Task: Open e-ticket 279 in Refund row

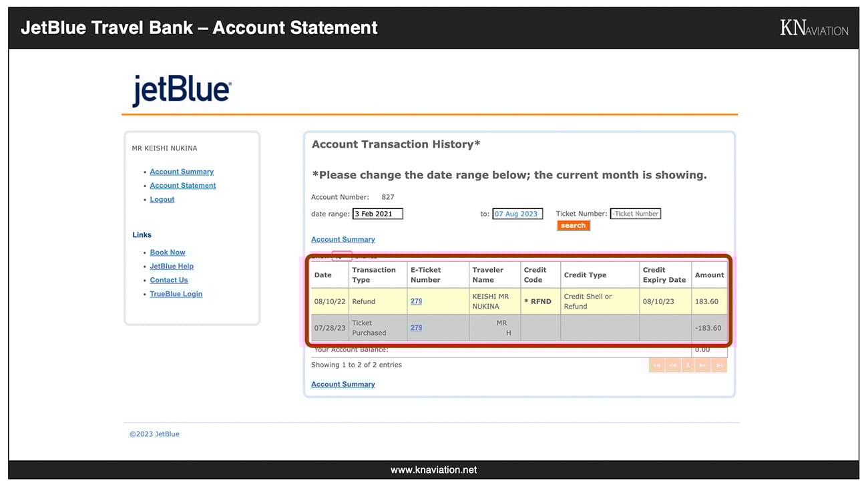Action: click(x=416, y=301)
